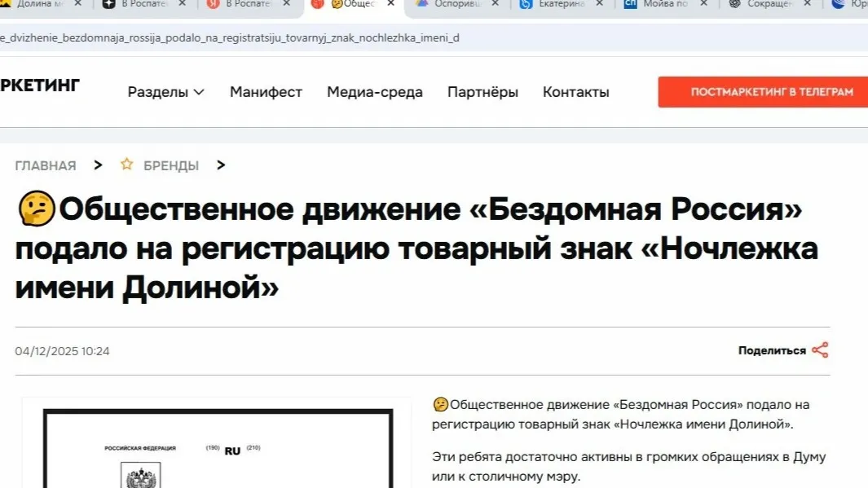
Task: Click the chevron after ГЛАВНАЯ breadcrumb
Action: 97,164
